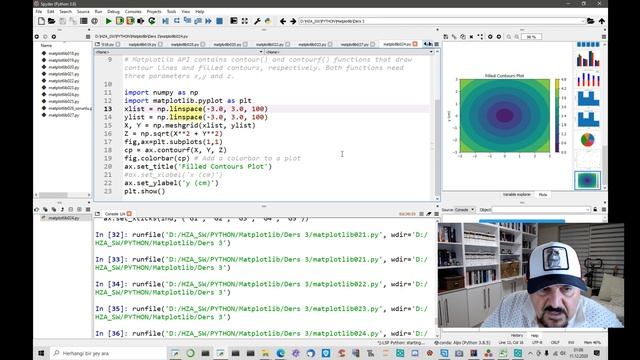Open the Tools menu
640x360 pixels.
171,11
